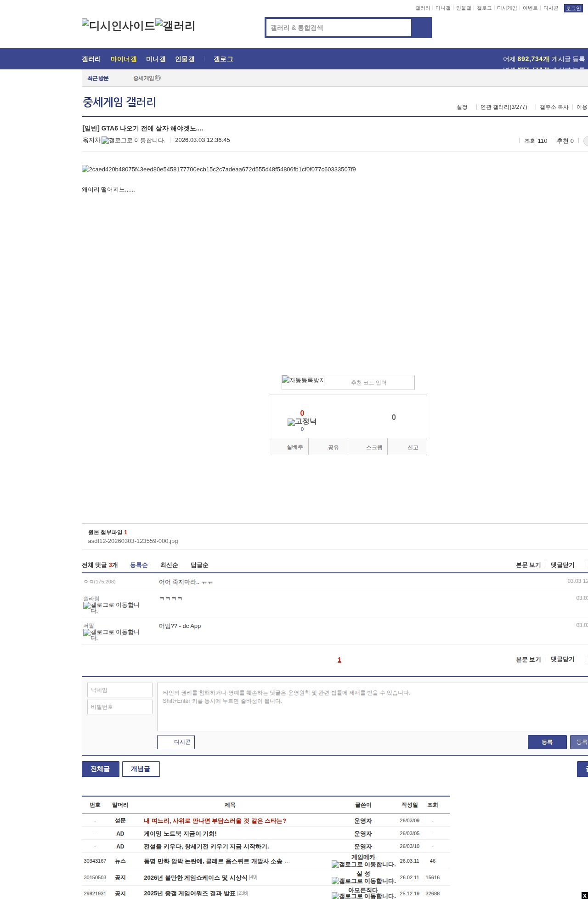Open the 갤로그 icon next to 아모른직다
The height and width of the screenshot is (899, 588).
363,896
